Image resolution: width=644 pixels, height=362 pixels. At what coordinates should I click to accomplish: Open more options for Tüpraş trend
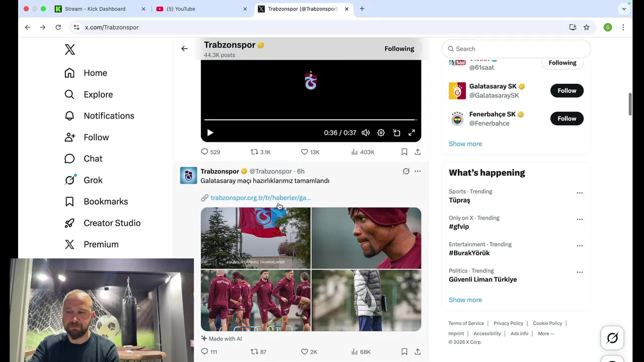click(x=580, y=193)
